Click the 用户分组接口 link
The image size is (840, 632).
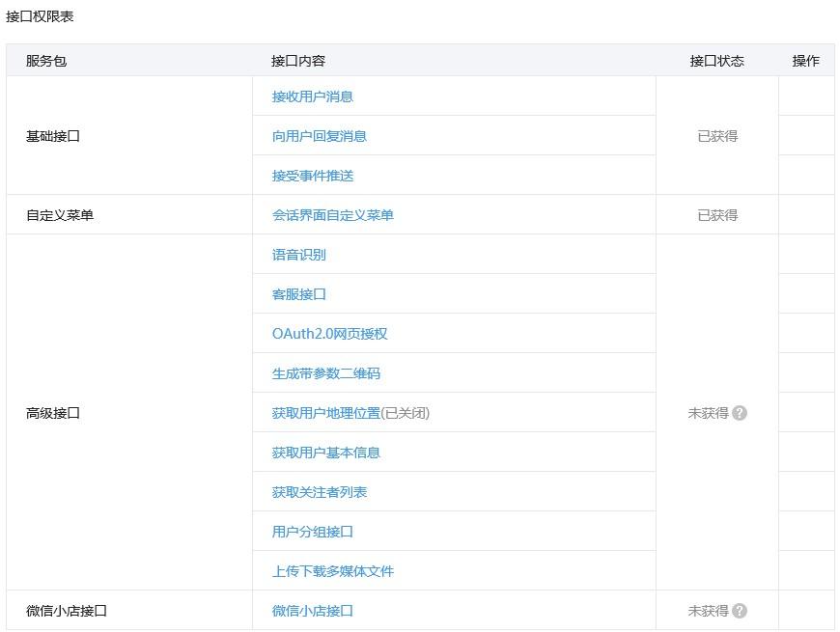pos(313,531)
